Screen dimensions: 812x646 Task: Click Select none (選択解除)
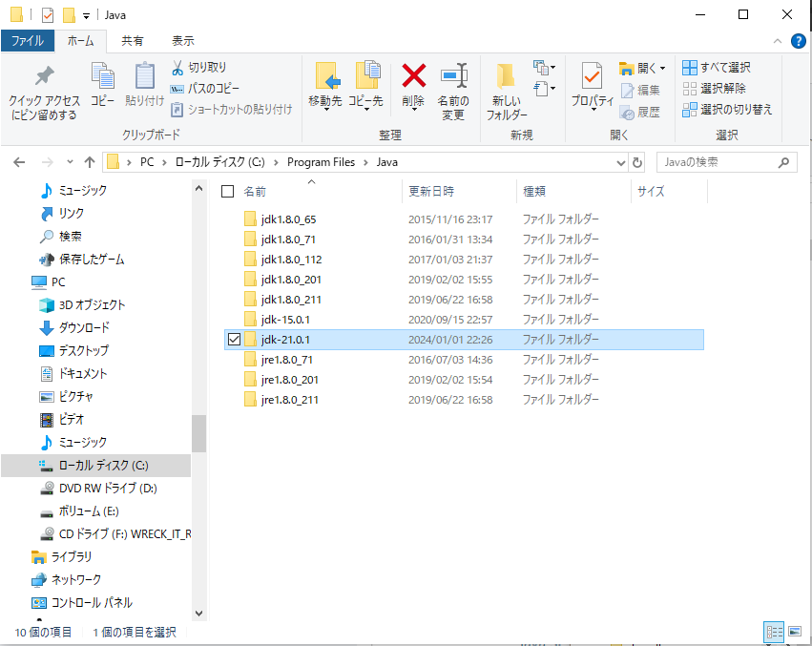tap(714, 89)
